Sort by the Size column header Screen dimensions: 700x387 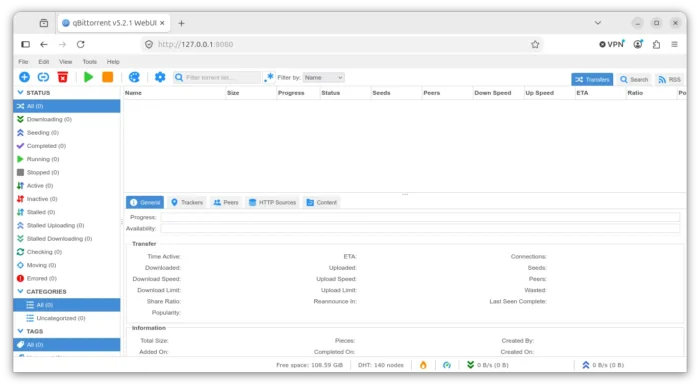click(251, 93)
